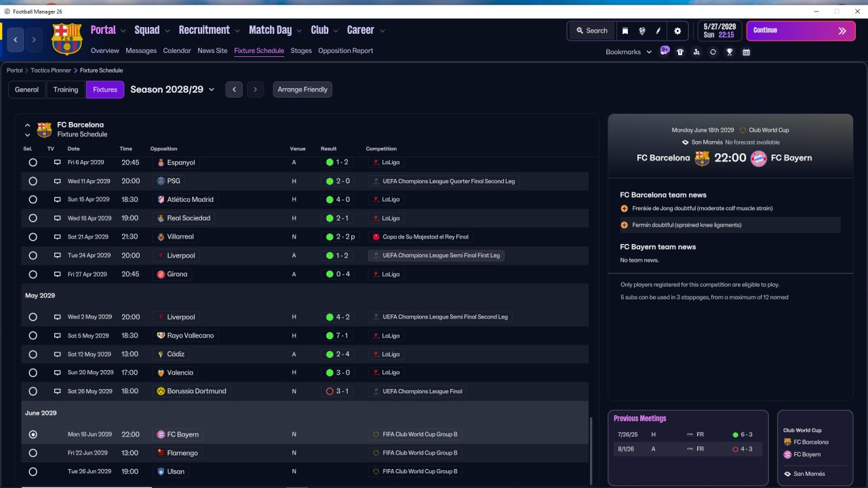Select the Ulsan fixture radio button

coord(33,472)
